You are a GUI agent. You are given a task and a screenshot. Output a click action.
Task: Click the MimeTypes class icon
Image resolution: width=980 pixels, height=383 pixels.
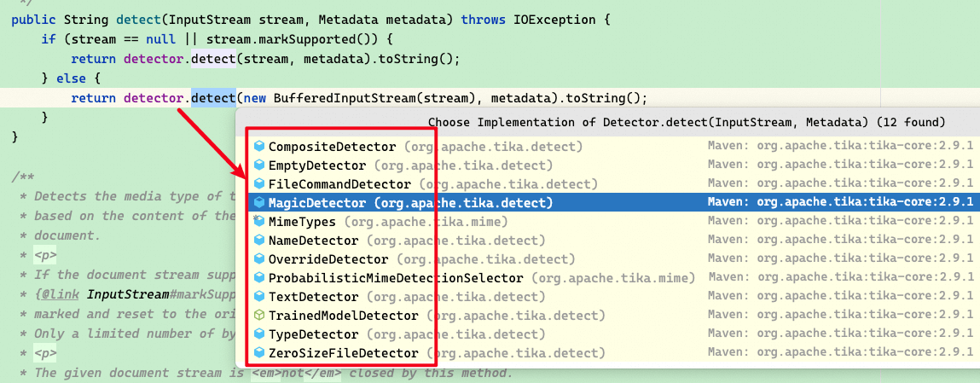point(260,222)
